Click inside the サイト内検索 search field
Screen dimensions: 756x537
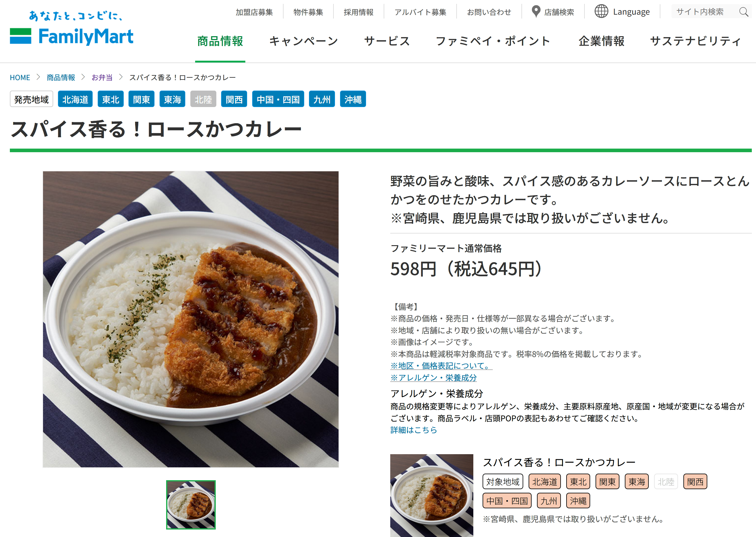point(704,12)
